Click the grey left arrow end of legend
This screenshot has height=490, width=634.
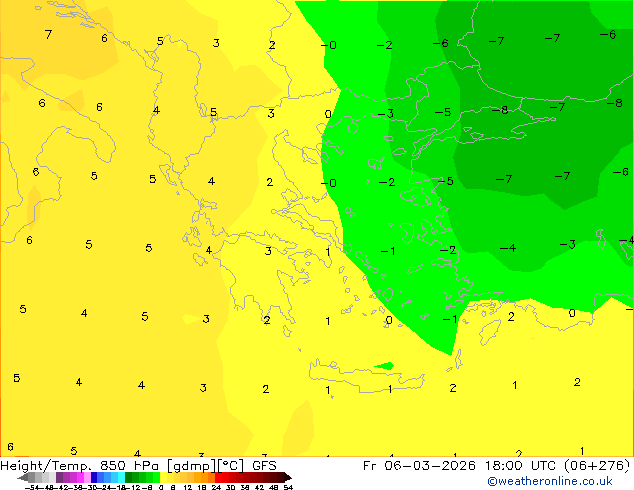[23, 477]
